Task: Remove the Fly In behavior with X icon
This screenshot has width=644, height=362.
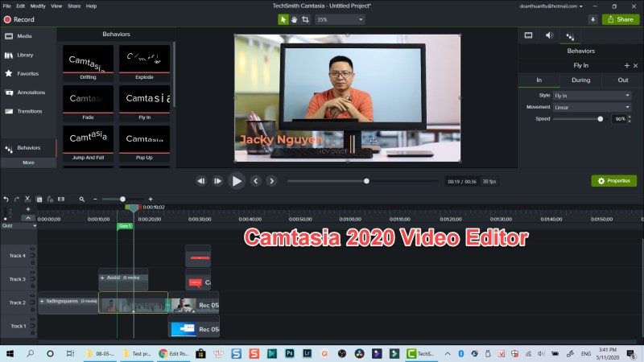Action: click(x=636, y=65)
